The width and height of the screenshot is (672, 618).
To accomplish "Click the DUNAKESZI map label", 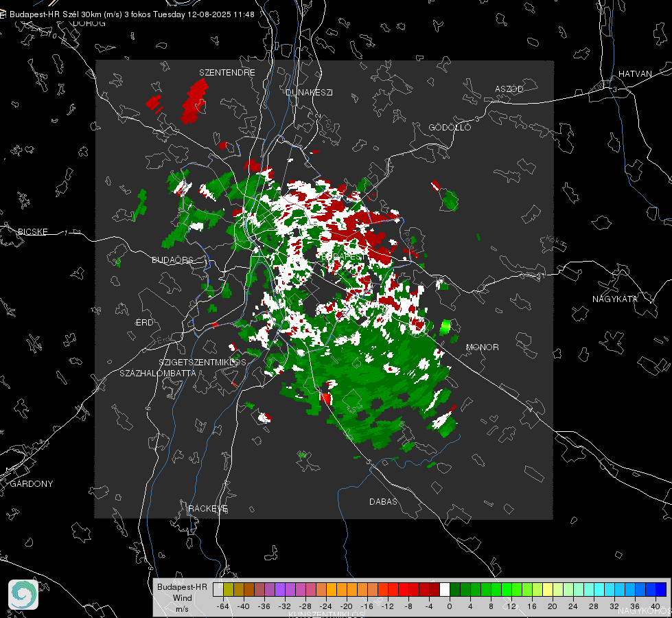I will click(309, 92).
